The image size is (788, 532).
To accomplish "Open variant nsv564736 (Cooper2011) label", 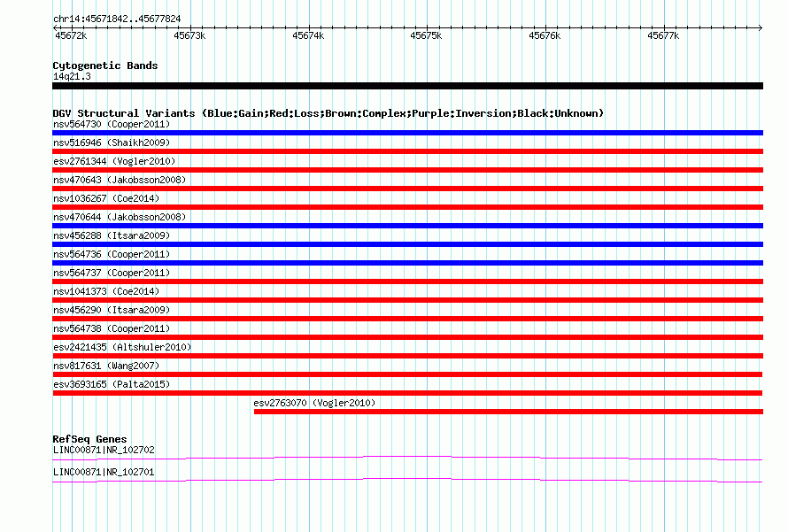I will point(112,254).
